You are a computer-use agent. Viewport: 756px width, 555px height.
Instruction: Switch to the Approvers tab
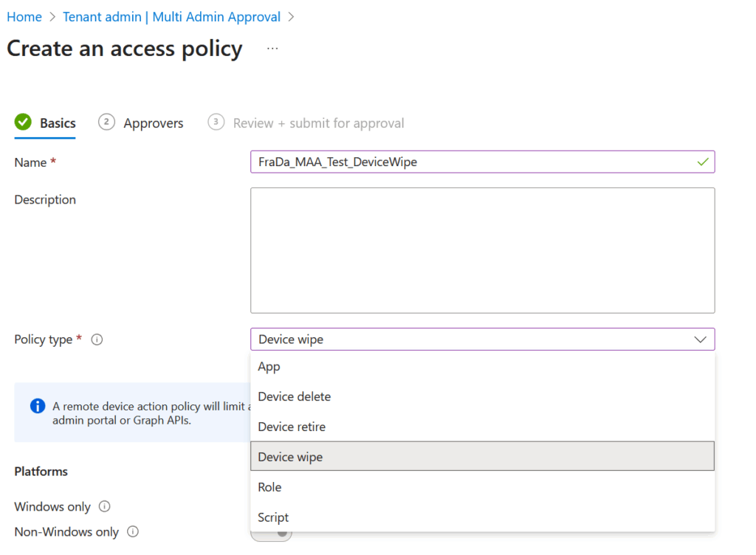pyautogui.click(x=153, y=123)
